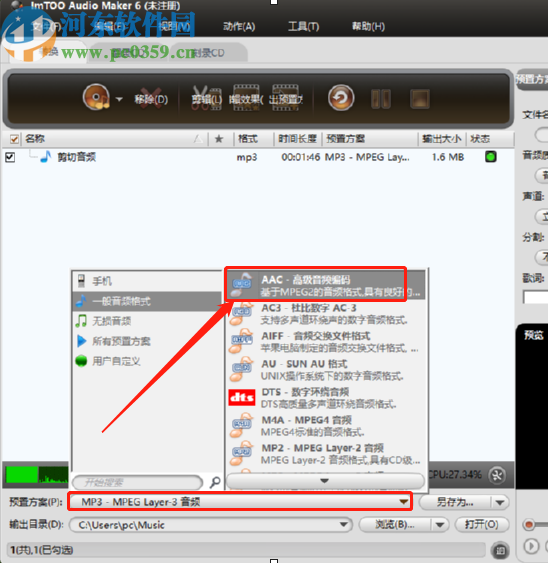Sort by the 名称 column header
The image size is (548, 563).
35,139
